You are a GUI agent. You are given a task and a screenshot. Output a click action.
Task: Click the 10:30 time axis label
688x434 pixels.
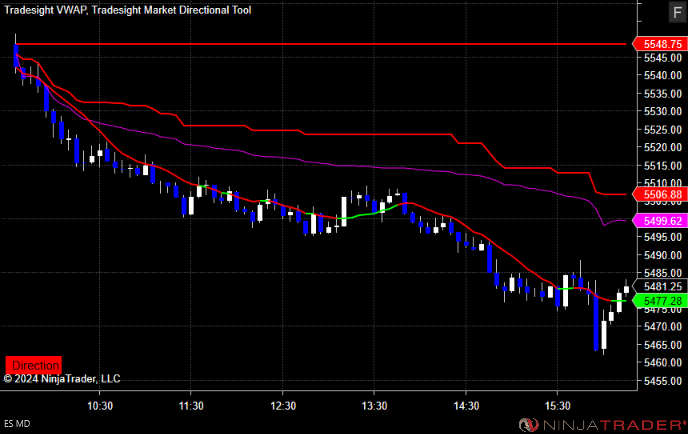tap(100, 406)
